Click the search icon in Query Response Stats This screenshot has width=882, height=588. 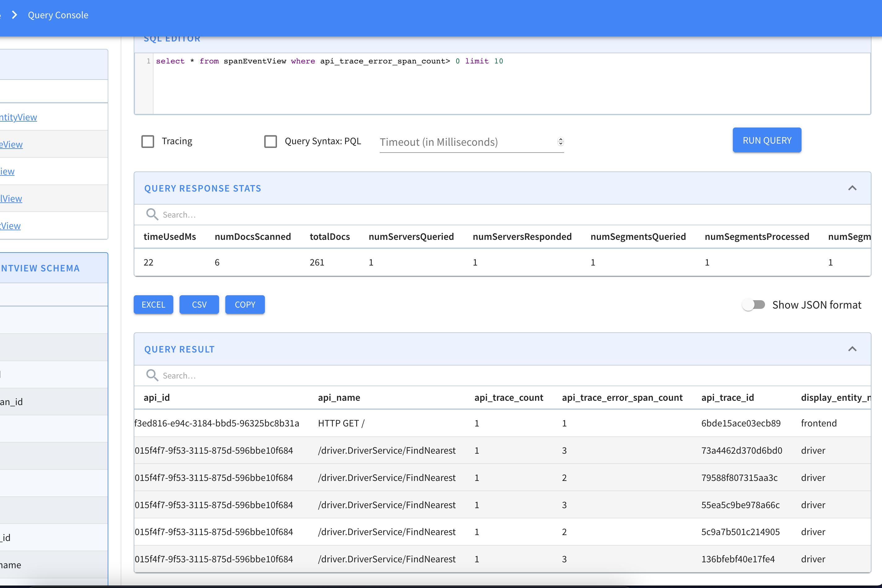pos(152,214)
